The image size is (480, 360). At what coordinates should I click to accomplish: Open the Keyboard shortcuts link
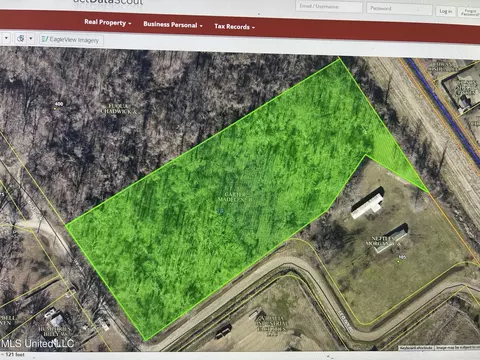[x=416, y=348]
